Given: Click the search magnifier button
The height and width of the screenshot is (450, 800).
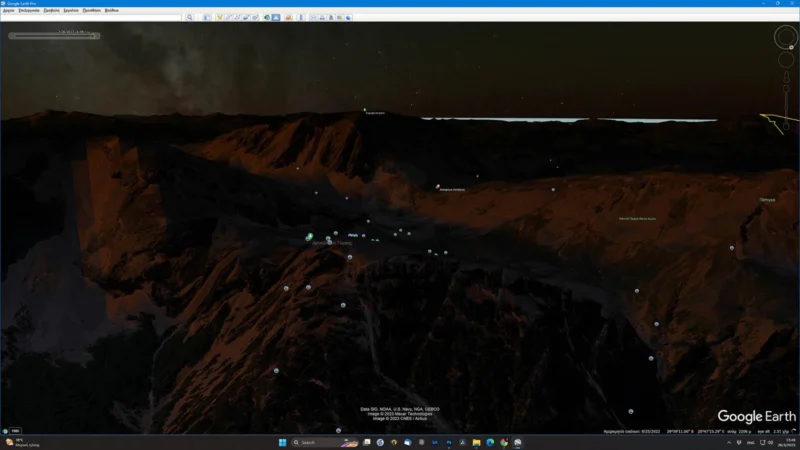Looking at the screenshot, I should pyautogui.click(x=190, y=17).
